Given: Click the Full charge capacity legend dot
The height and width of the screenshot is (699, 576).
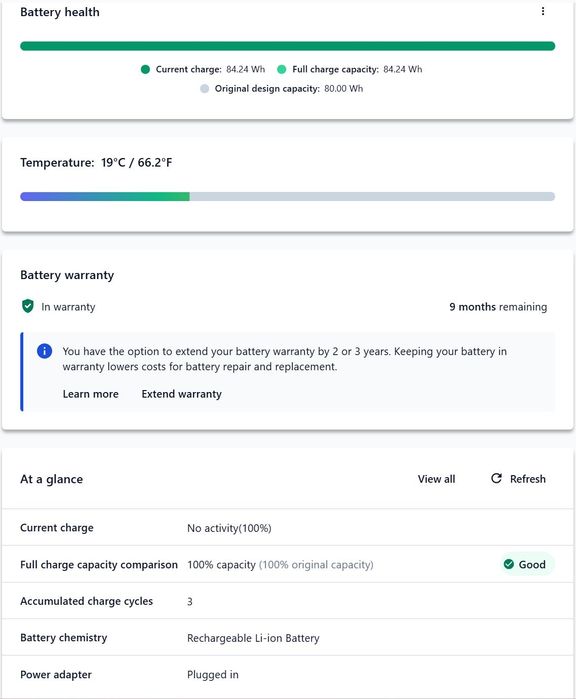Looking at the screenshot, I should pos(281,69).
